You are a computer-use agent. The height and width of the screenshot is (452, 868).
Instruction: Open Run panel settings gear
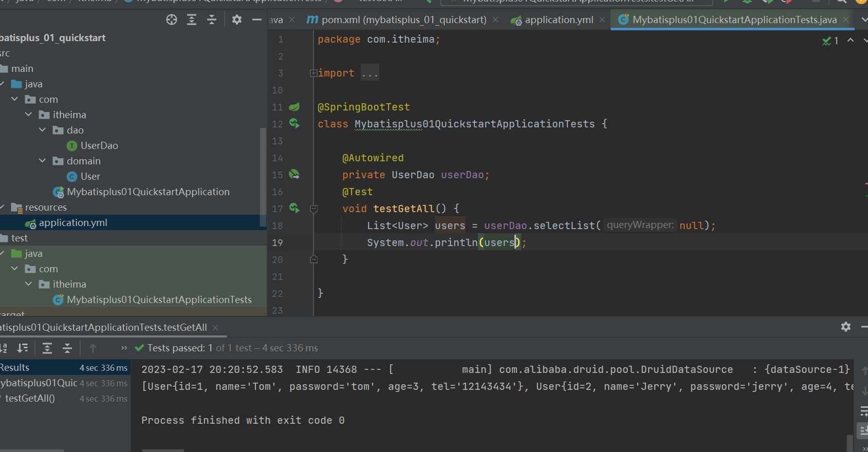(x=846, y=327)
